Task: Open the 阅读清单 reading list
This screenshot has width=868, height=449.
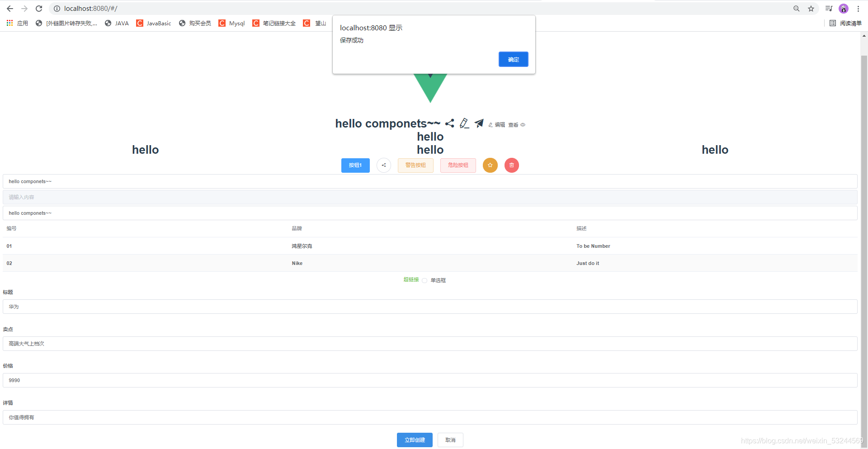Action: (x=845, y=23)
